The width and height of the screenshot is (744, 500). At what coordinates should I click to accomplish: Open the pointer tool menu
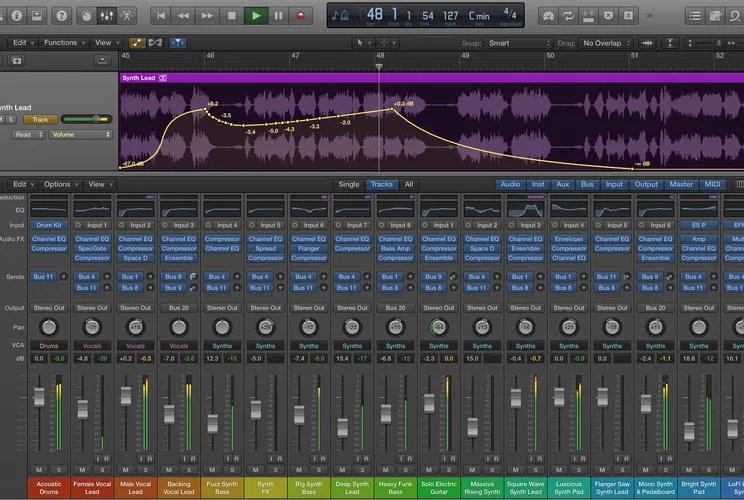tap(363, 43)
